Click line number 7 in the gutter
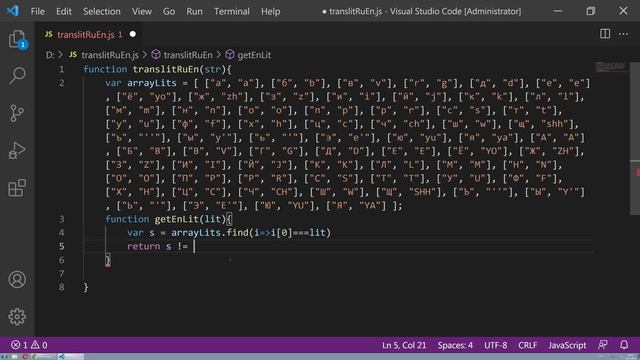640x360 pixels. (62, 273)
